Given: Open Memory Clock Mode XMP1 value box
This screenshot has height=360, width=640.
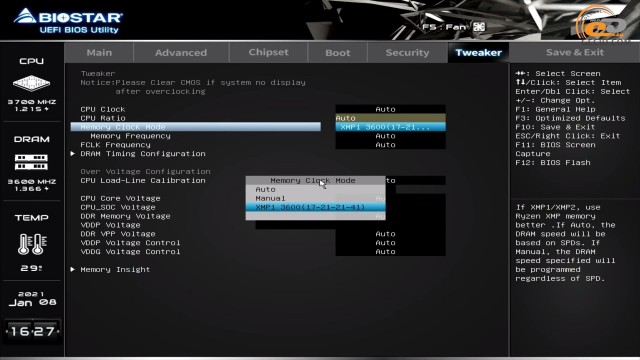Looking at the screenshot, I should point(390,127).
